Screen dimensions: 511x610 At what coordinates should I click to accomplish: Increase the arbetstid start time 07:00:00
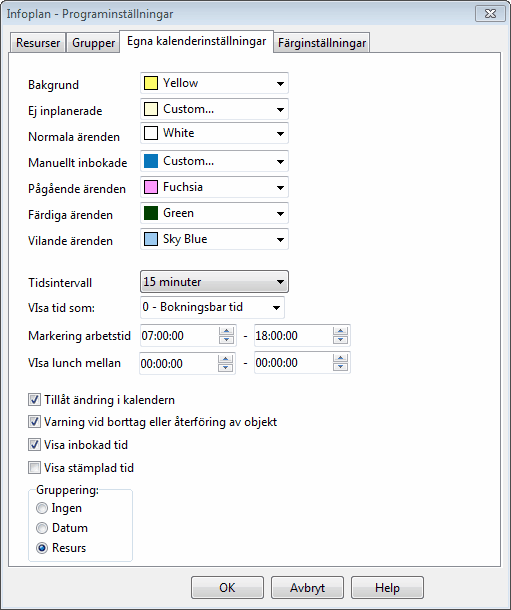(226, 331)
